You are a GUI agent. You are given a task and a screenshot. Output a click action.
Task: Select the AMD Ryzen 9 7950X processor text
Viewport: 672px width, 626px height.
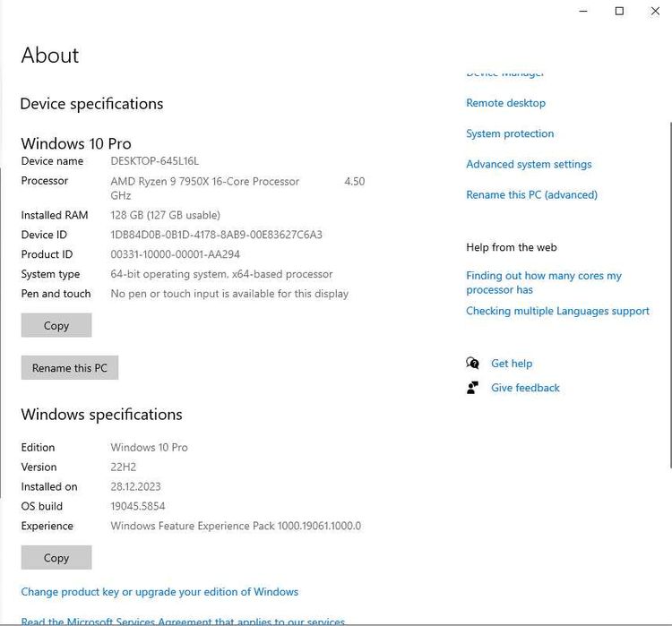205,182
